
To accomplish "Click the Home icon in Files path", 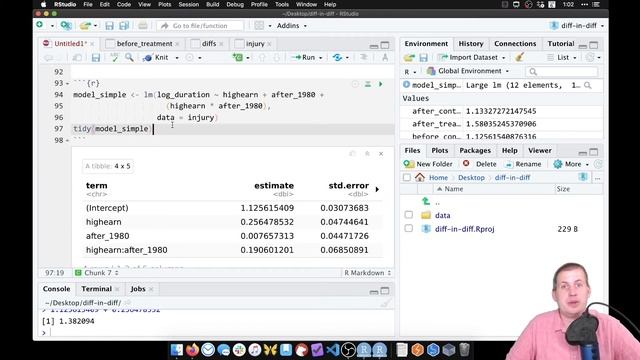I will 420,177.
